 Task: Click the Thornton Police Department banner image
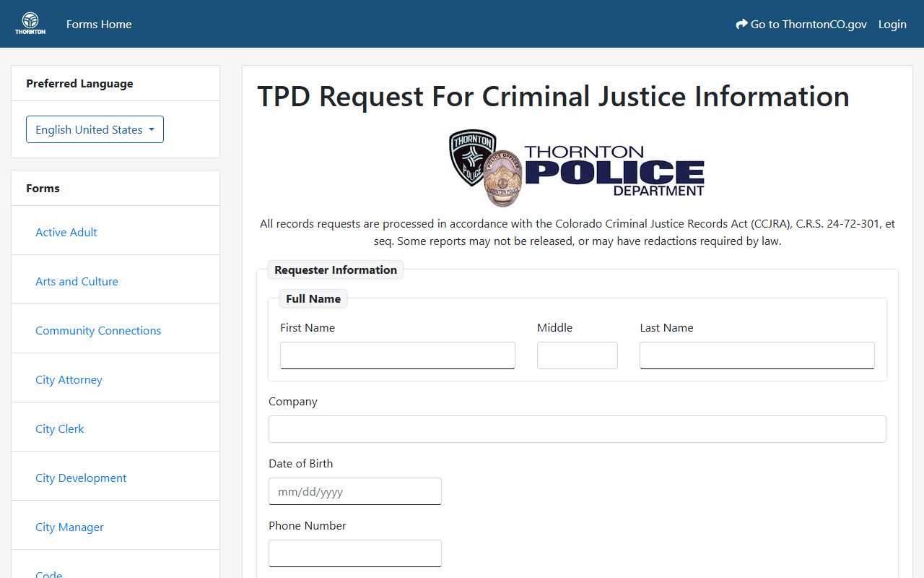[577, 168]
